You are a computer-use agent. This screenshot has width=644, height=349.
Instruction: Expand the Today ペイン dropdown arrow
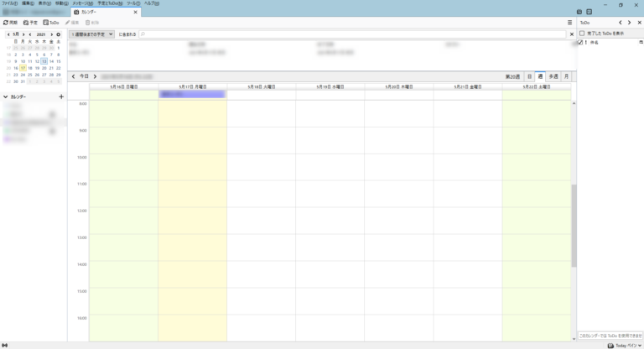tap(640, 345)
